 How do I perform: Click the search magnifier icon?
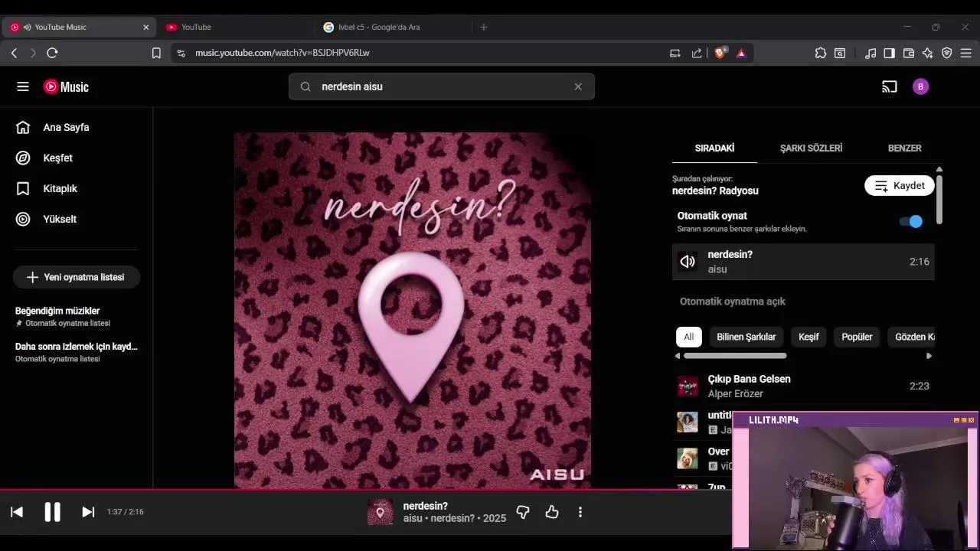coord(305,86)
